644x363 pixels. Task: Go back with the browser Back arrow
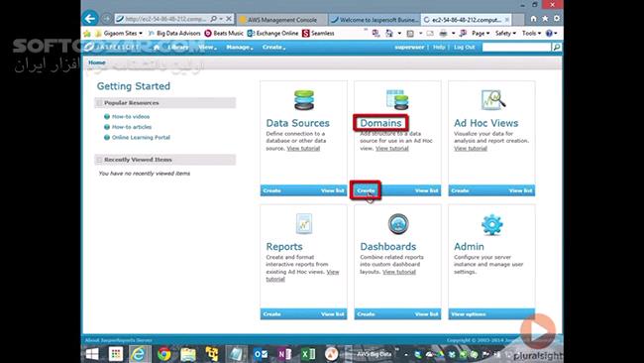(90, 18)
